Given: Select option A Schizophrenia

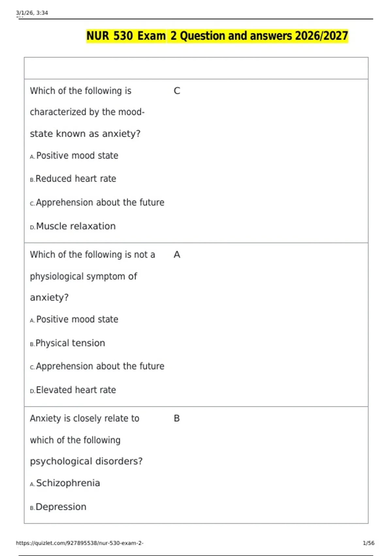Looking at the screenshot, I should click(65, 483).
